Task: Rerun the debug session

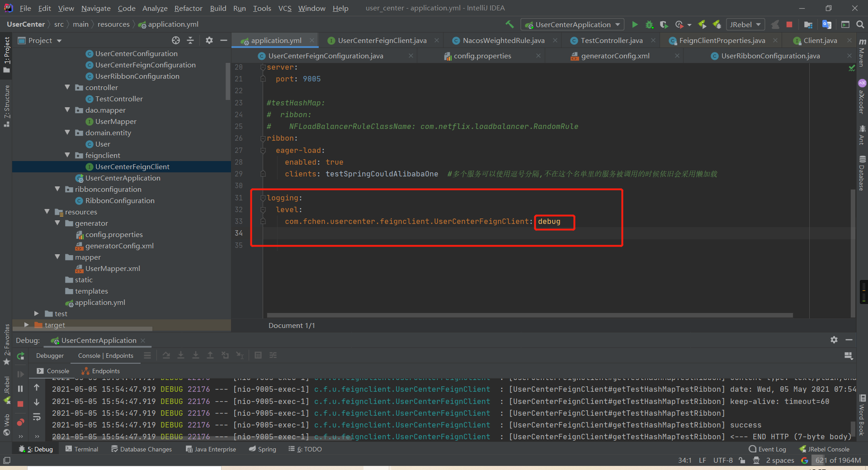Action: tap(20, 356)
